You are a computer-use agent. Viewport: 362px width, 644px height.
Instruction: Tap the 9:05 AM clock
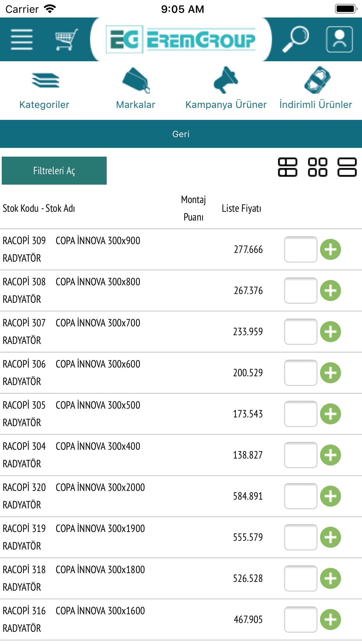[182, 9]
